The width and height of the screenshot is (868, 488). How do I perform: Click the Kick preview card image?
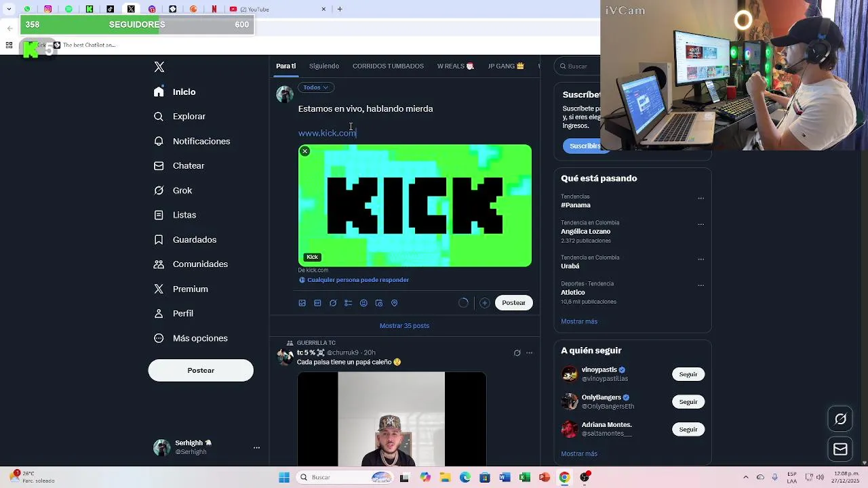tap(415, 205)
